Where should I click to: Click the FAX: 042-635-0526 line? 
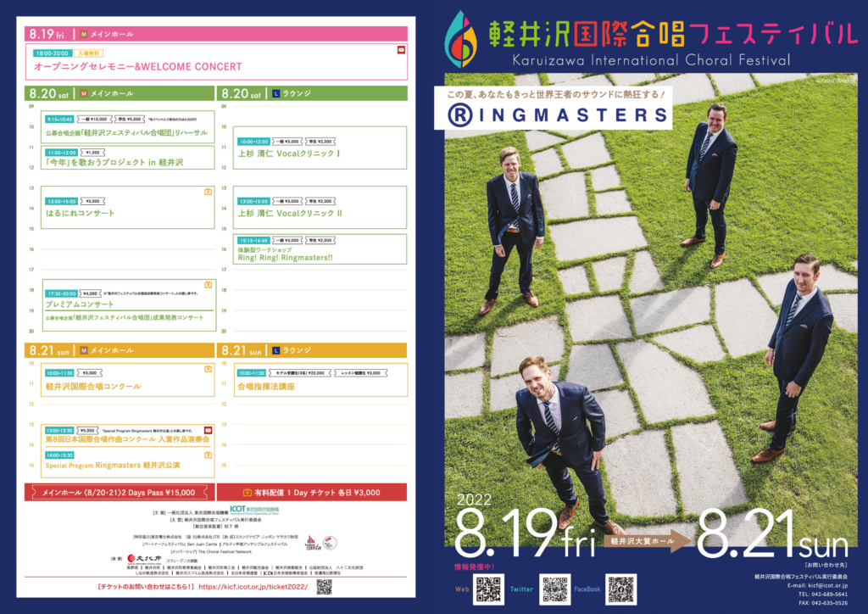click(x=822, y=603)
